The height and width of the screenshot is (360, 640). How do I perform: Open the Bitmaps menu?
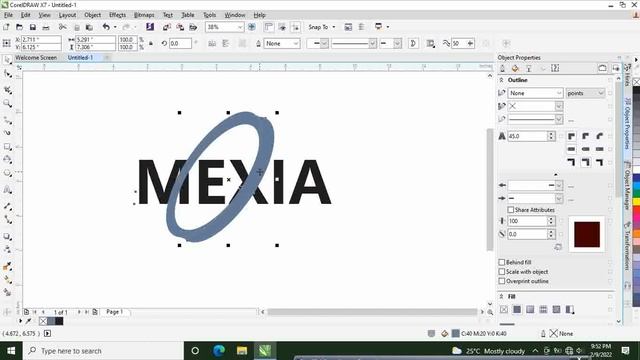pos(144,15)
